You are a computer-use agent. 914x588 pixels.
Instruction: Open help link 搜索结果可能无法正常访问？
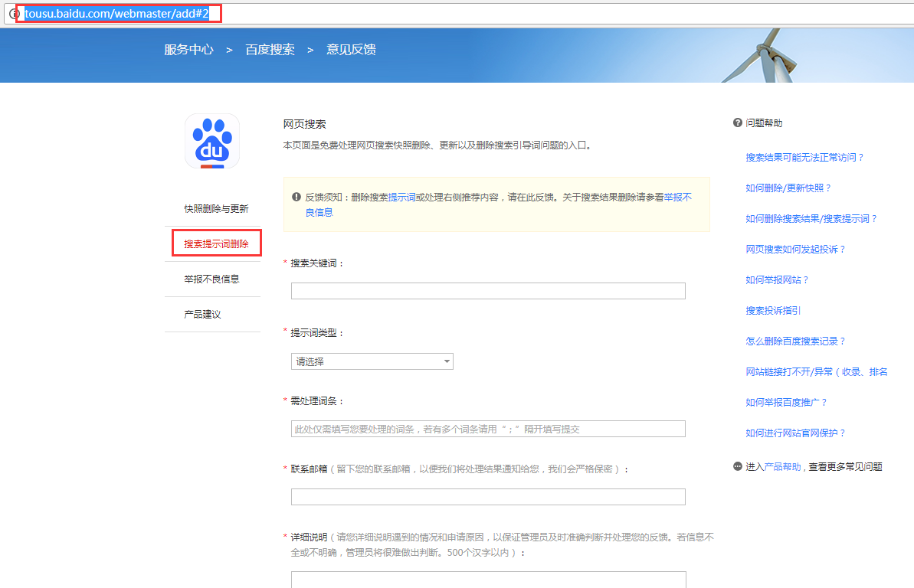804,158
